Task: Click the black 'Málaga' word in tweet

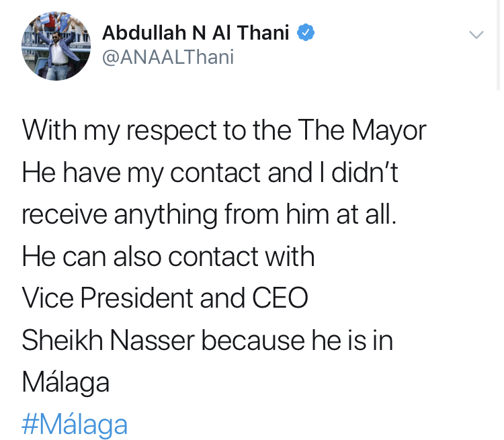Action: click(65, 383)
